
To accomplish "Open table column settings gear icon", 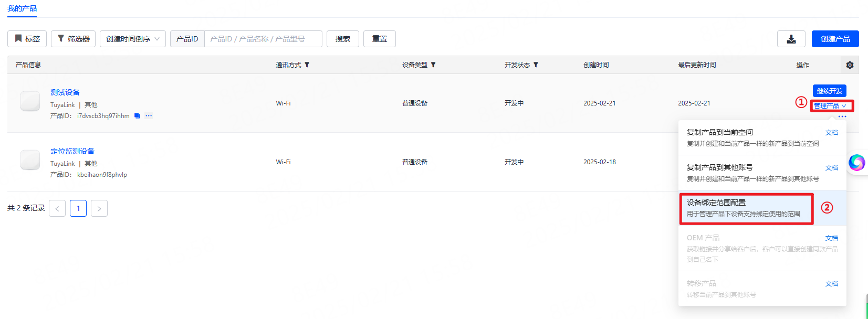I will (x=850, y=65).
